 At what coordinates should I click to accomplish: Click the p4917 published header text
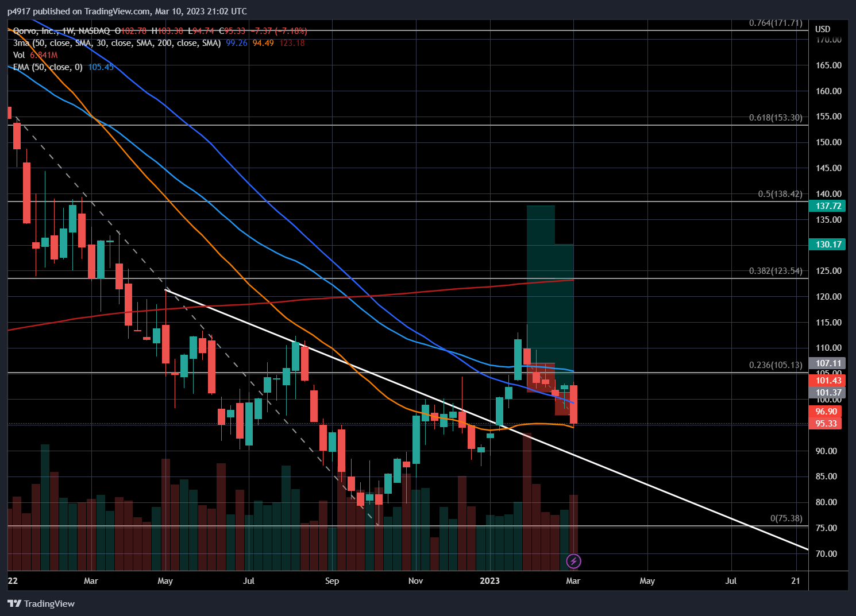[127, 11]
